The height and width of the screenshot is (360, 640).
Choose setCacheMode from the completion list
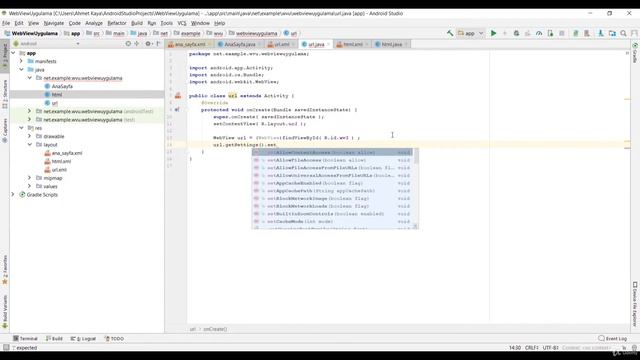332,221
